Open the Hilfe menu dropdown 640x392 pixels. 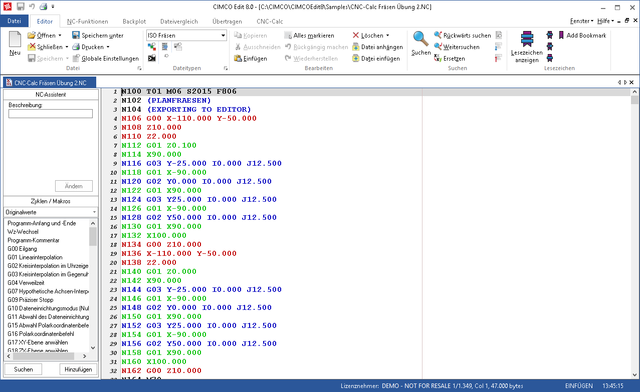point(605,21)
